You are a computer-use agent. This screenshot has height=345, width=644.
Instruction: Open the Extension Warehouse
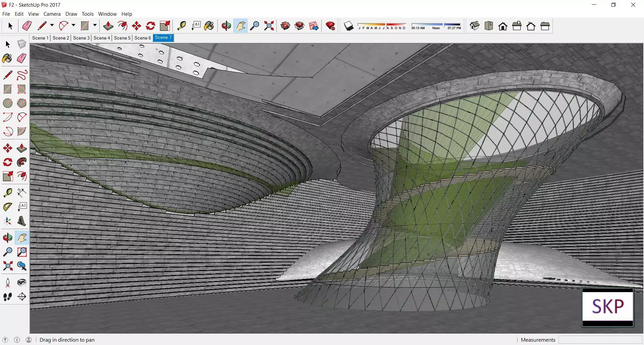[x=300, y=26]
